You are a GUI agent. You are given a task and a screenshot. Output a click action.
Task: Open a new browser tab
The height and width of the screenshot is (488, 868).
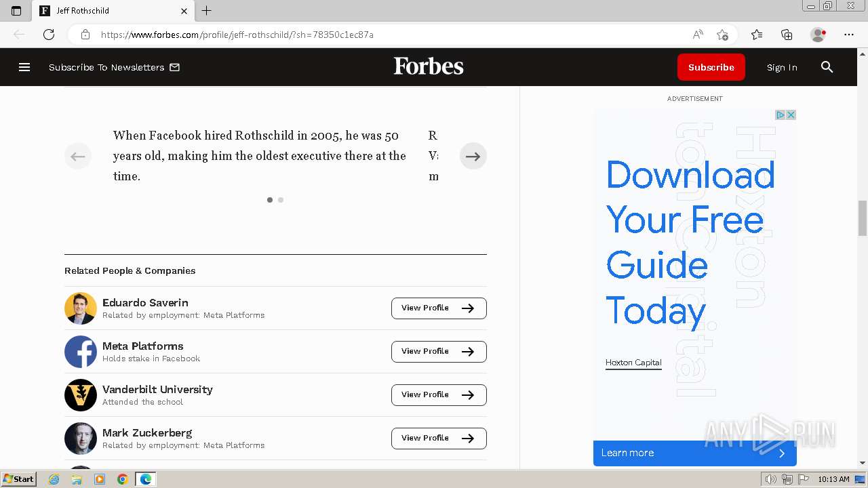pos(207,11)
